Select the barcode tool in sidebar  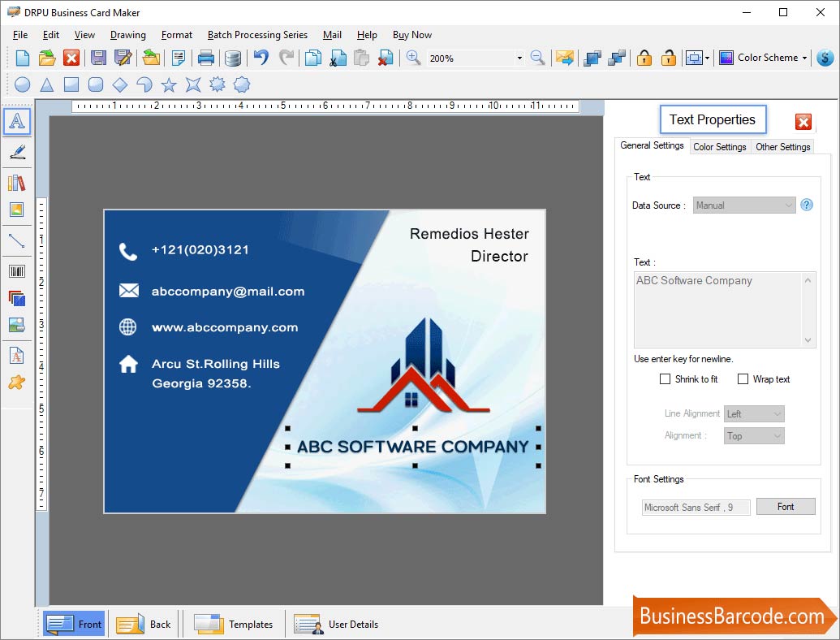17,271
